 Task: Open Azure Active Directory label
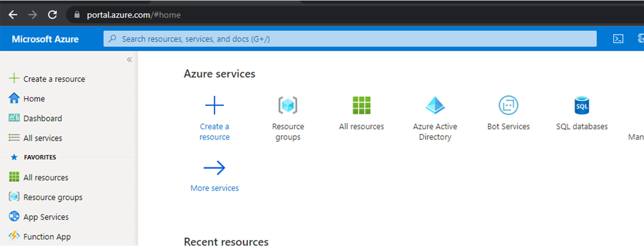(435, 132)
